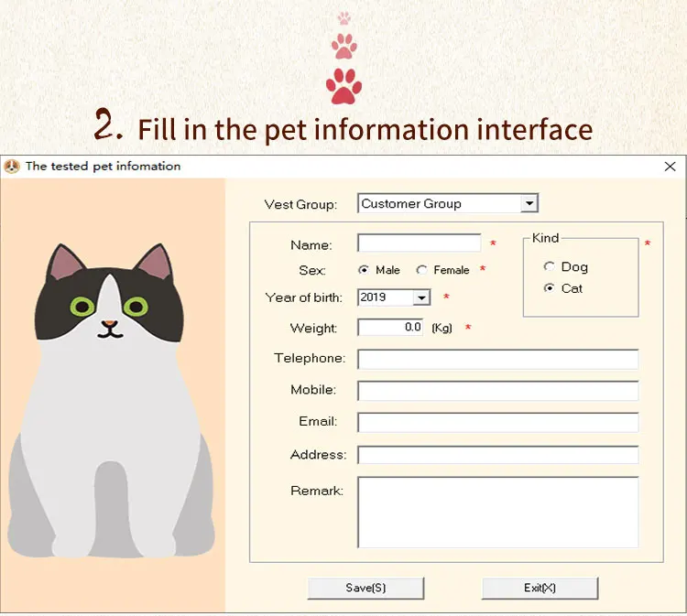Click the Weight input field

(x=390, y=327)
